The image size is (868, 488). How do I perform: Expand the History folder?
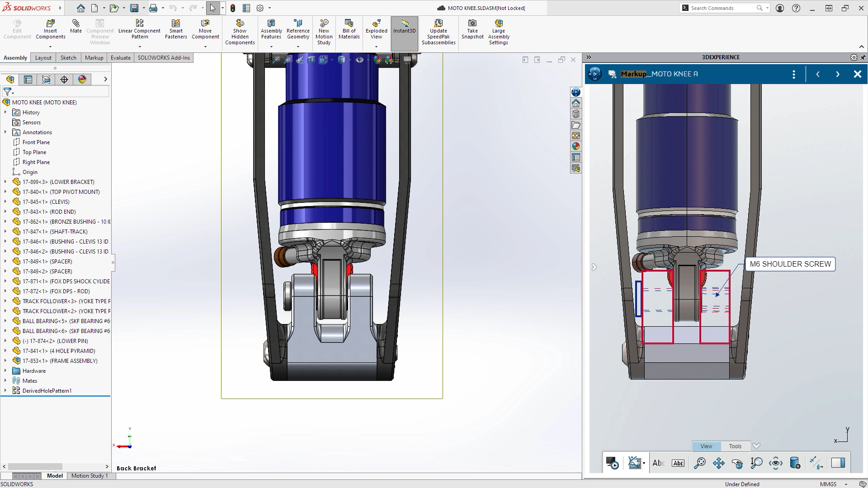pyautogui.click(x=5, y=112)
